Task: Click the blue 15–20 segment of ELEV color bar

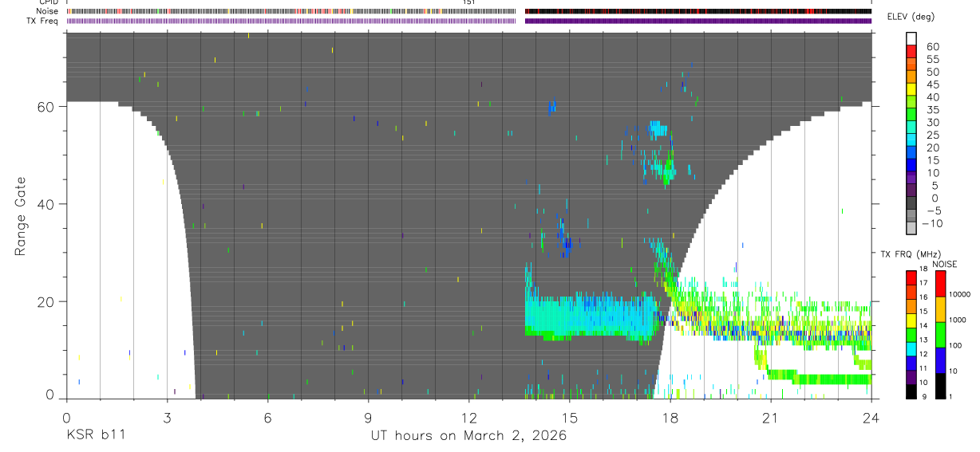Action: pos(911,151)
